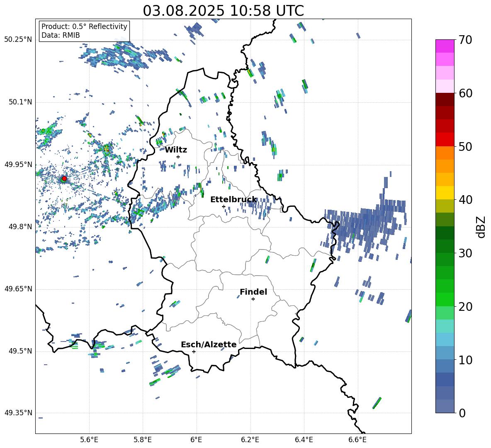Click the cross marker below Wiltz
The height and width of the screenshot is (448, 491).
178,157
